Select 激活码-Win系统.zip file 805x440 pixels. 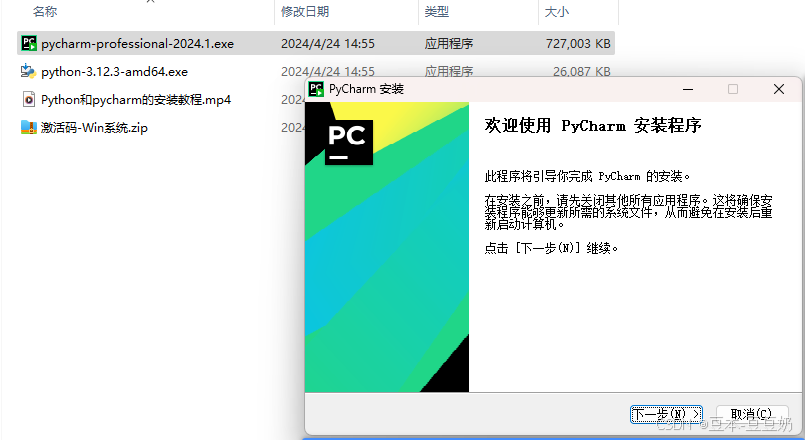pos(94,127)
